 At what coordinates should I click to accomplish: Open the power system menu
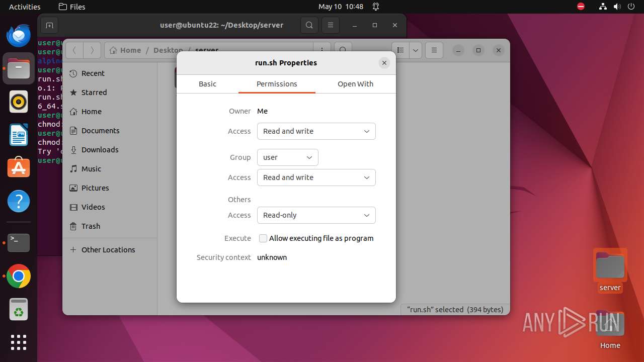point(631,7)
